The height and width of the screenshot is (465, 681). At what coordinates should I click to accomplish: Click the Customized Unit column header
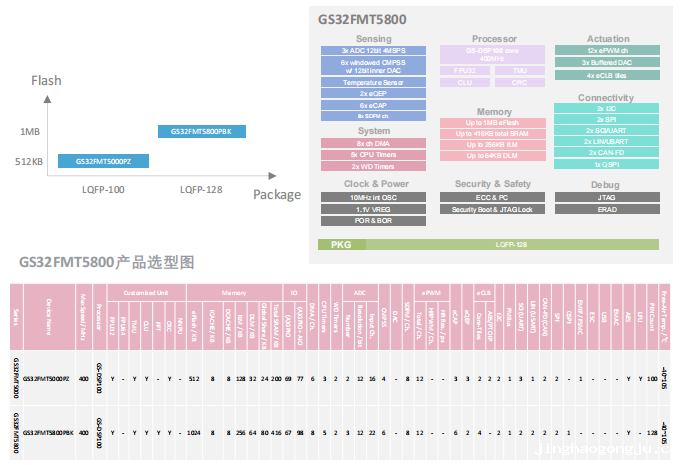click(x=146, y=293)
